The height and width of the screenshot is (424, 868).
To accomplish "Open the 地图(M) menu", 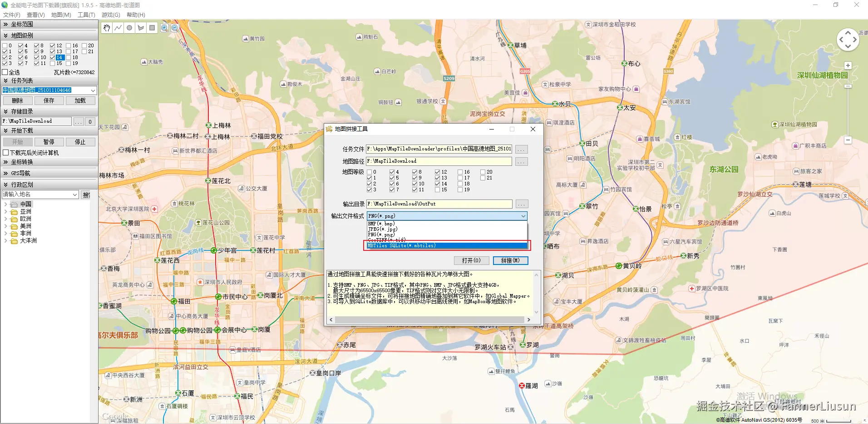I will coord(61,15).
